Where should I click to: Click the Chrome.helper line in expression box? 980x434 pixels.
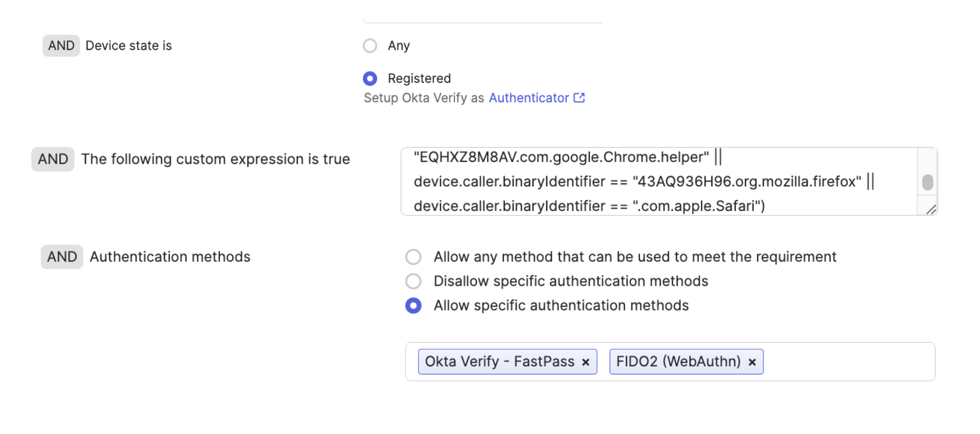561,157
